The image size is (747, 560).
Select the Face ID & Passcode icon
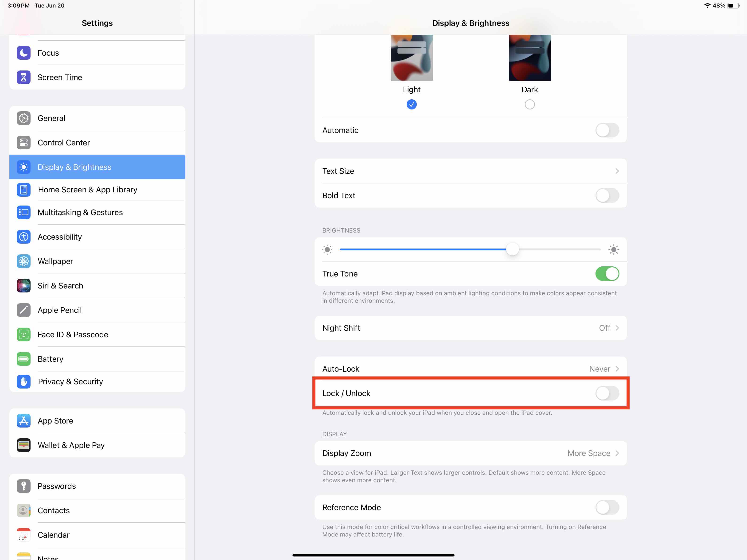pyautogui.click(x=24, y=334)
